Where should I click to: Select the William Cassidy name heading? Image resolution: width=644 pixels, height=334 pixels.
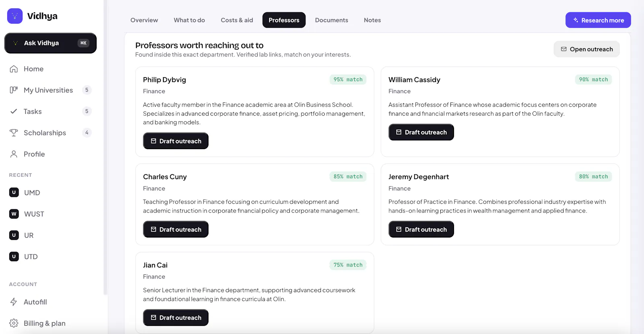click(414, 80)
